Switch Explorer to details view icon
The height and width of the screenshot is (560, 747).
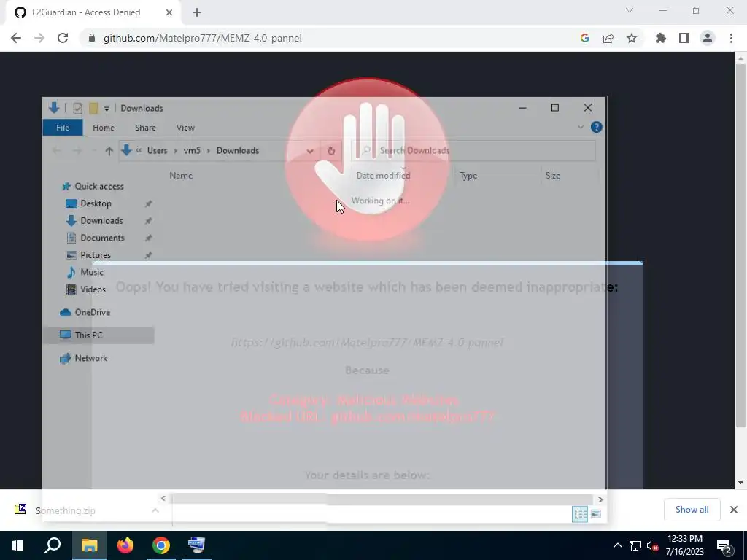point(580,514)
